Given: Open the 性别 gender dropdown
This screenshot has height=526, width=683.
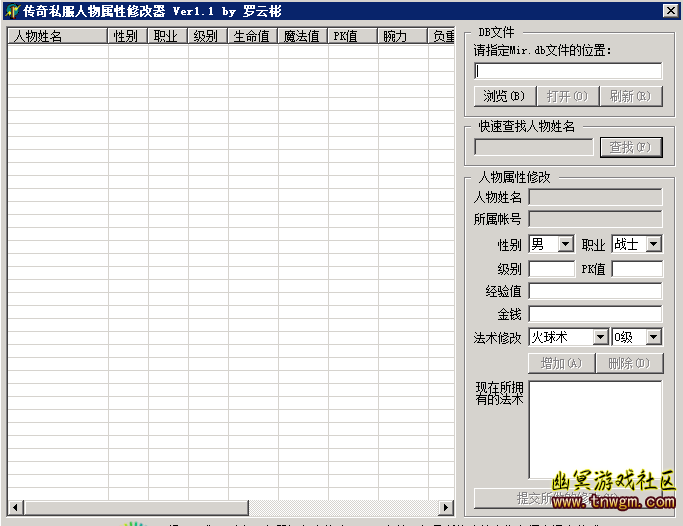Looking at the screenshot, I should (x=565, y=244).
